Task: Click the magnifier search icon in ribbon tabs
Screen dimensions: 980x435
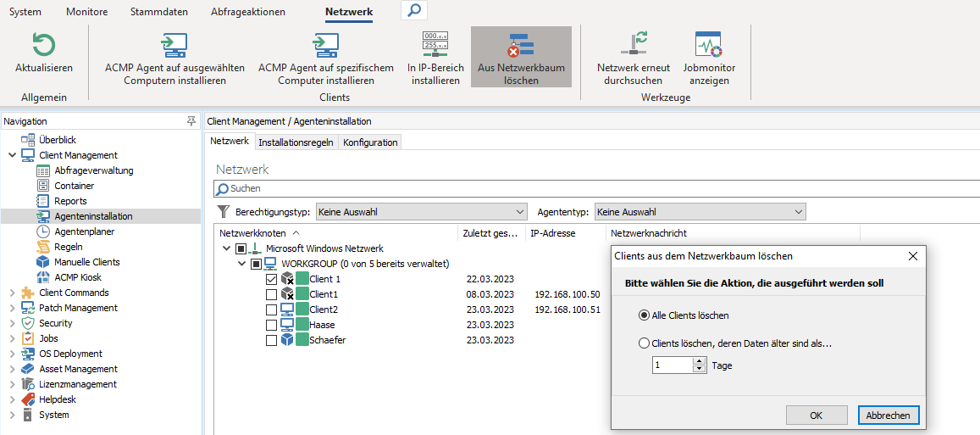Action: pos(414,10)
